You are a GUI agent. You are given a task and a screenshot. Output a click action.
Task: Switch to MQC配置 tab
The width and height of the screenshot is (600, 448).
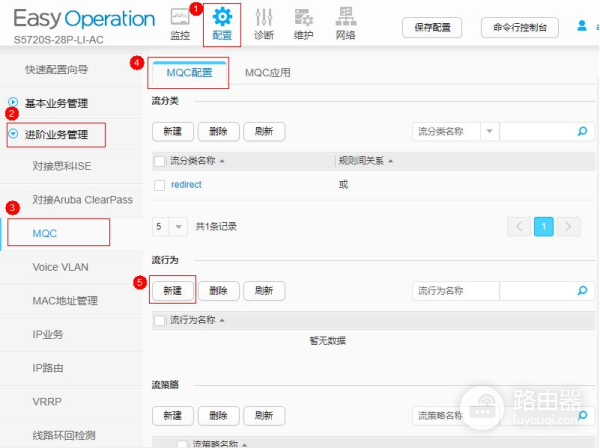click(x=189, y=73)
